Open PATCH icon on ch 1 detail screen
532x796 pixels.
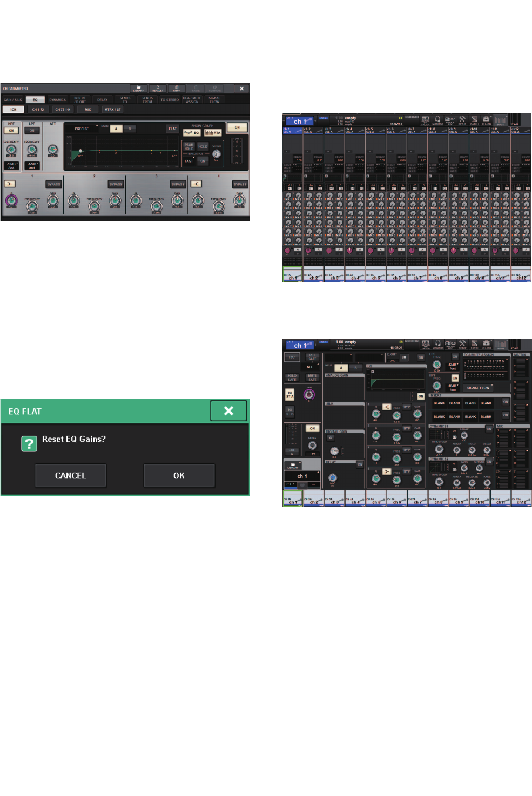point(474,345)
